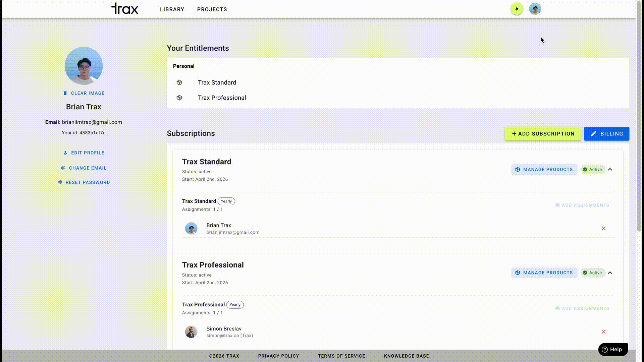644x362 pixels.
Task: Click the lightning bolt icon in header
Action: [x=517, y=9]
